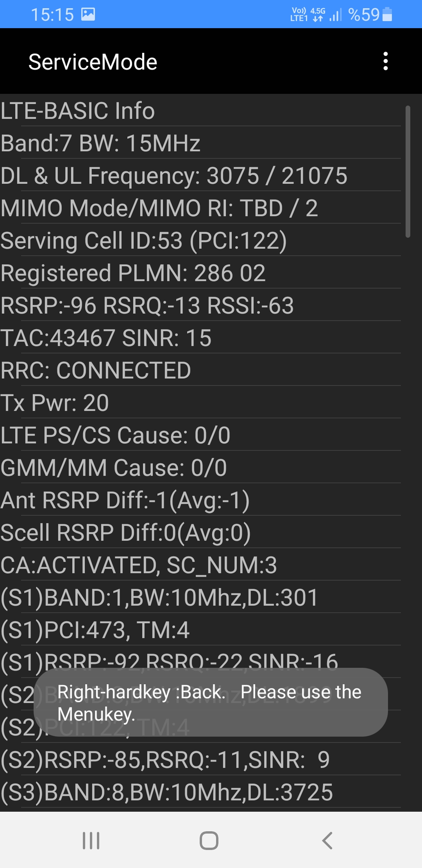
Task: Tap the home navigation button
Action: click(209, 840)
